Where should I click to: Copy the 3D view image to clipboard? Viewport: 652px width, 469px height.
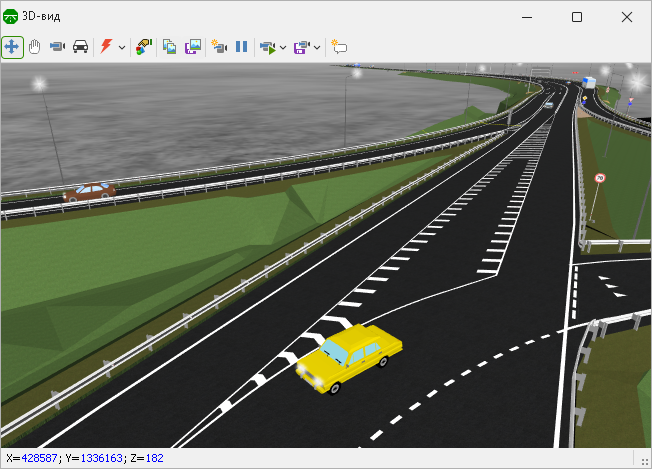170,47
